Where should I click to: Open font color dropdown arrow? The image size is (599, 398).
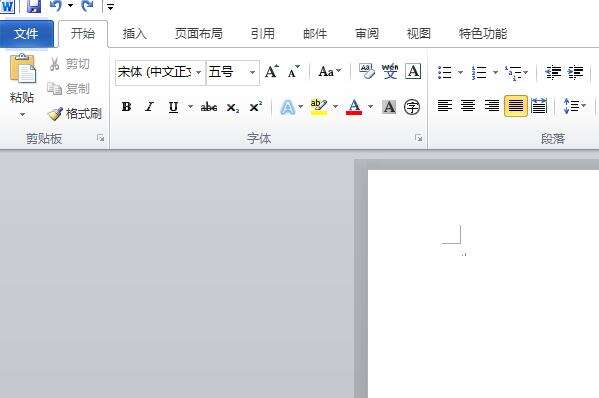tap(371, 107)
